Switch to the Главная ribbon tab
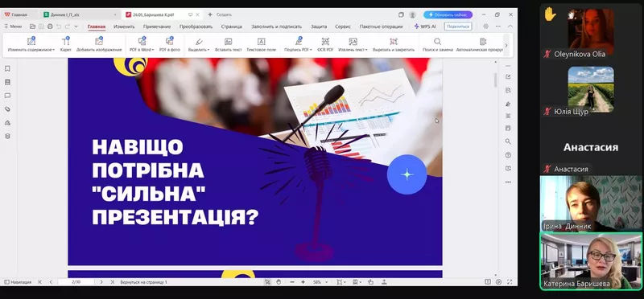 click(x=97, y=27)
